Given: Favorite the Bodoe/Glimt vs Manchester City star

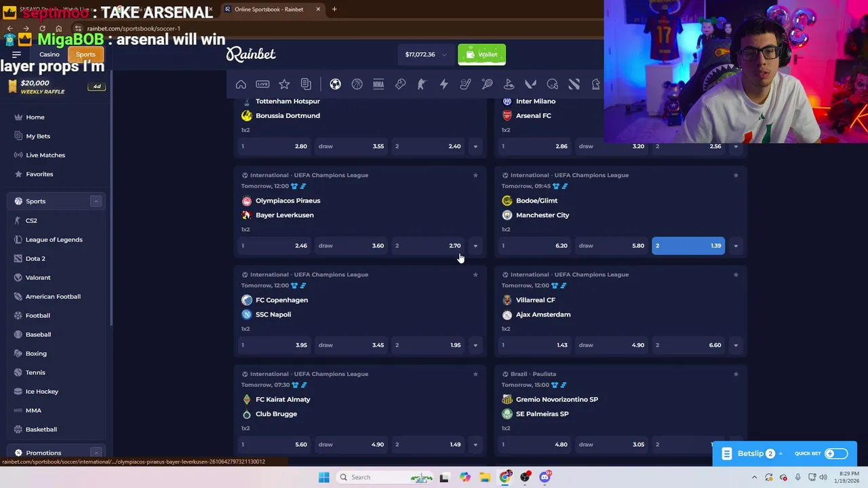Looking at the screenshot, I should [x=736, y=175].
